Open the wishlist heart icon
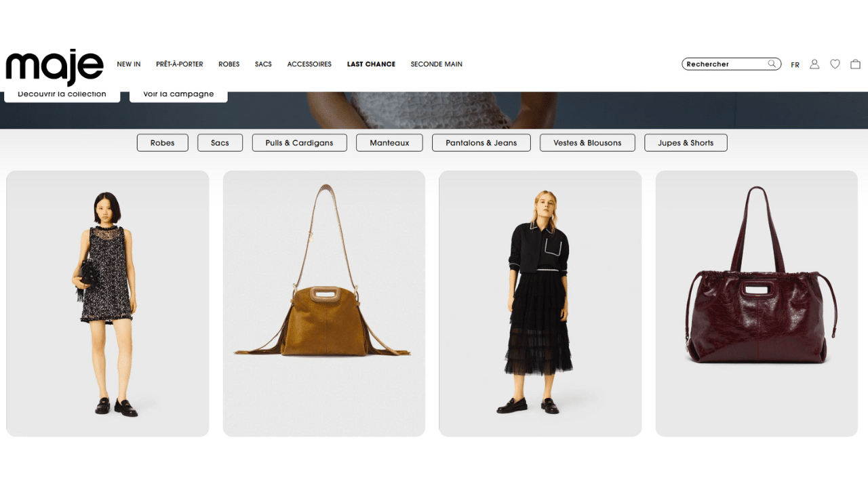The height and width of the screenshot is (488, 868). (x=835, y=64)
